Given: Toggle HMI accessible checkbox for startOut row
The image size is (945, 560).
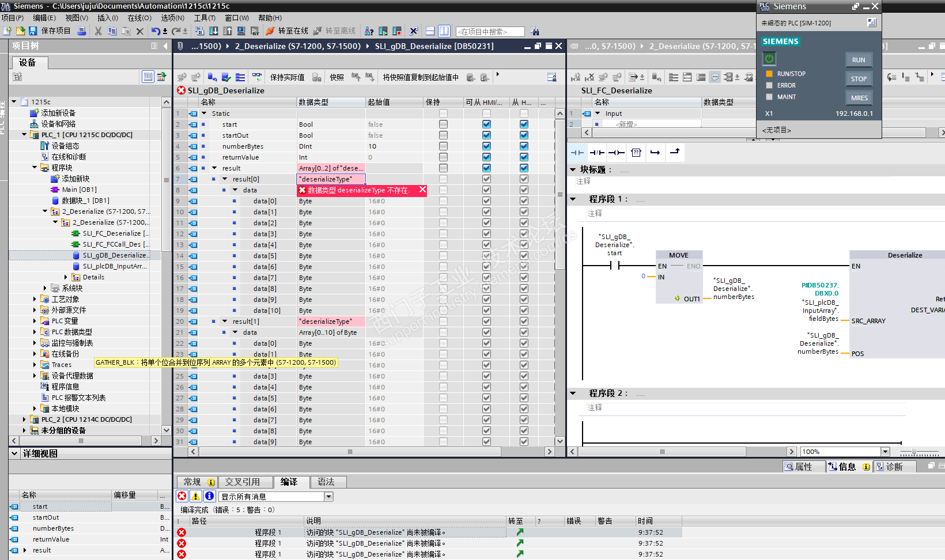Looking at the screenshot, I should [487, 135].
